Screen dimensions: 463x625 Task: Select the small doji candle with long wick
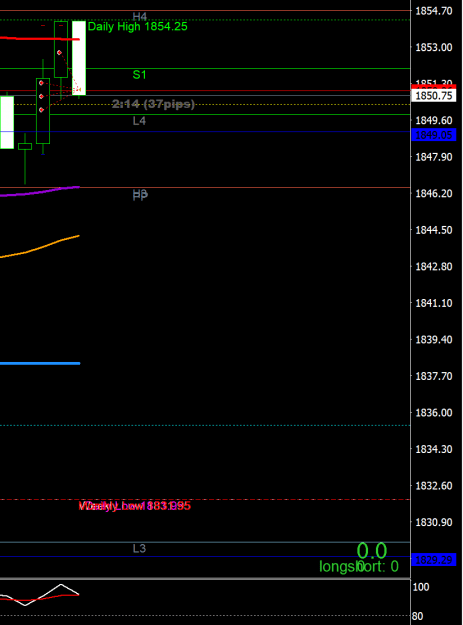coord(25,147)
